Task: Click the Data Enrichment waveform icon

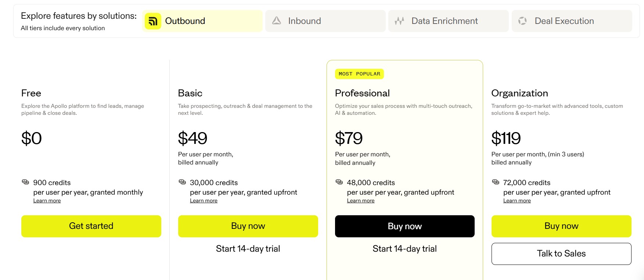Action: [x=399, y=21]
